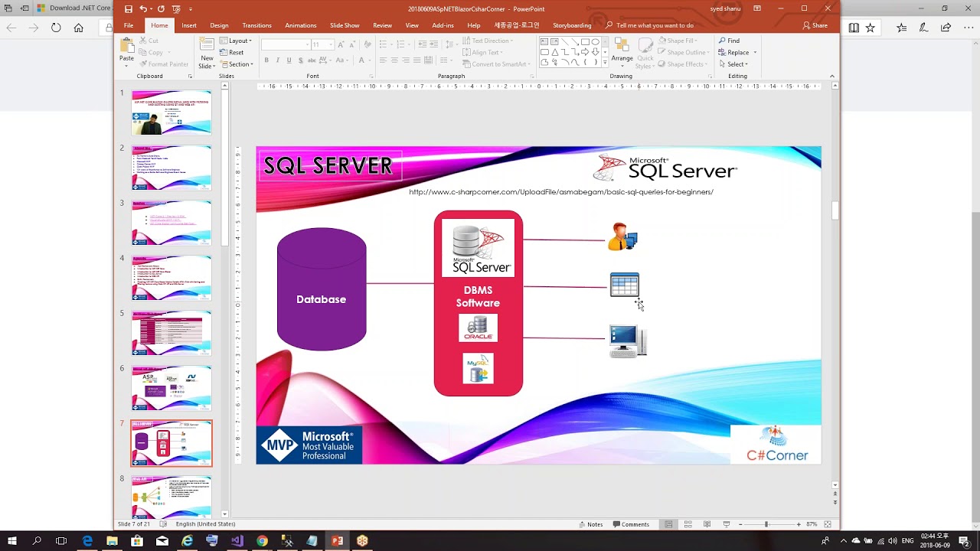Open the Section dropdown
This screenshot has width=980, height=551.
[237, 64]
